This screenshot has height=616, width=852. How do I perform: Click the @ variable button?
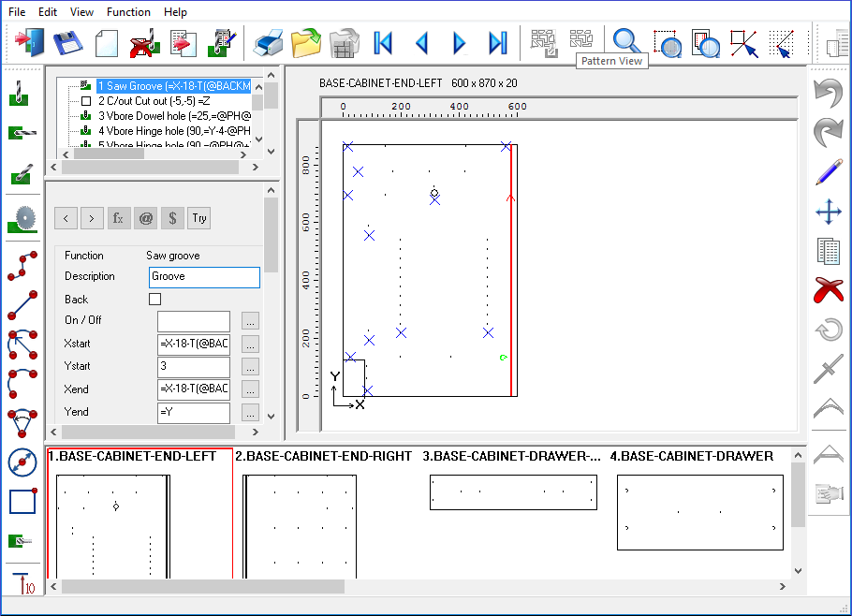click(x=146, y=218)
